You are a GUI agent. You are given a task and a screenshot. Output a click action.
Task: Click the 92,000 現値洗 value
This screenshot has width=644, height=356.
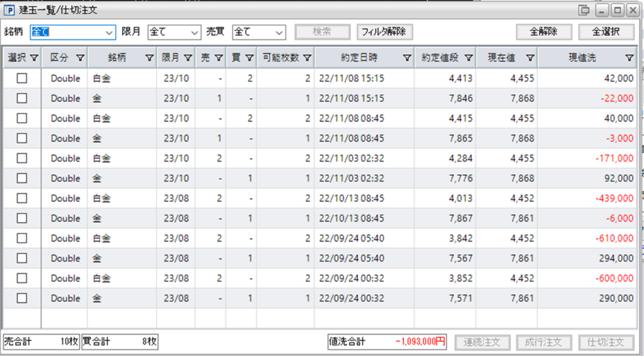619,178
